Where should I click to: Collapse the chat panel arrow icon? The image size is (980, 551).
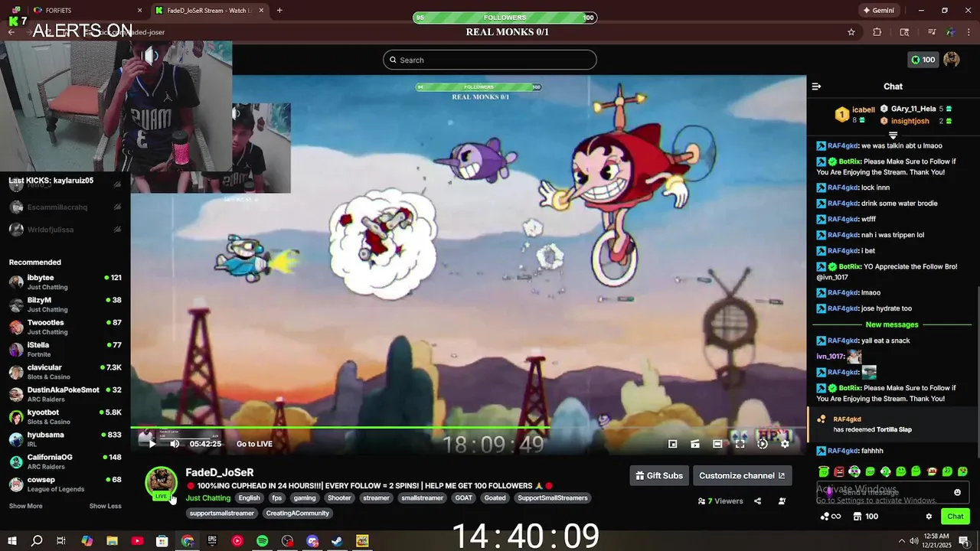816,86
